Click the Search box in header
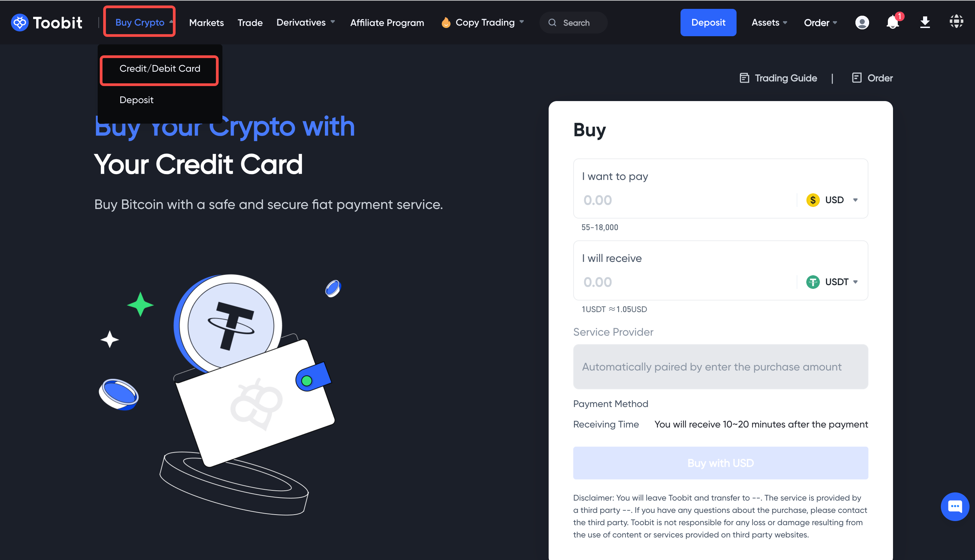This screenshot has height=560, width=975. [573, 23]
